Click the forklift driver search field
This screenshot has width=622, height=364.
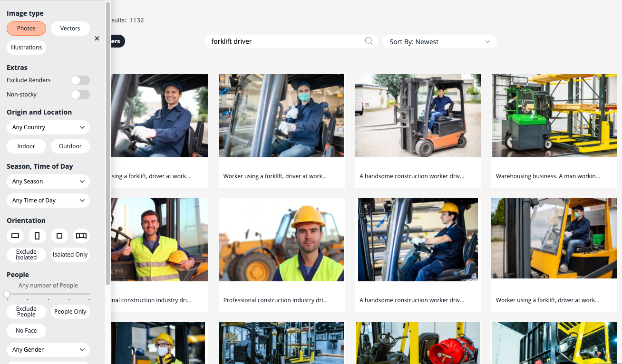[285, 41]
